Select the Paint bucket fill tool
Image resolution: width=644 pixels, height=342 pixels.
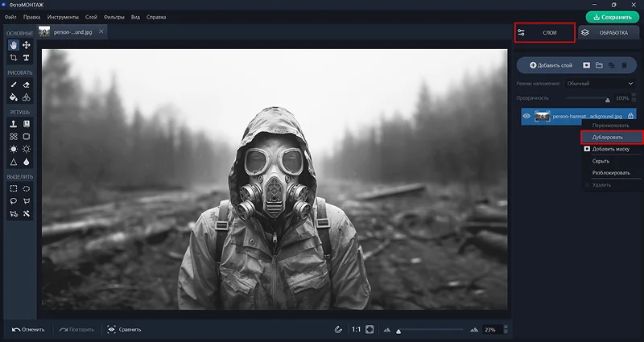tap(14, 97)
